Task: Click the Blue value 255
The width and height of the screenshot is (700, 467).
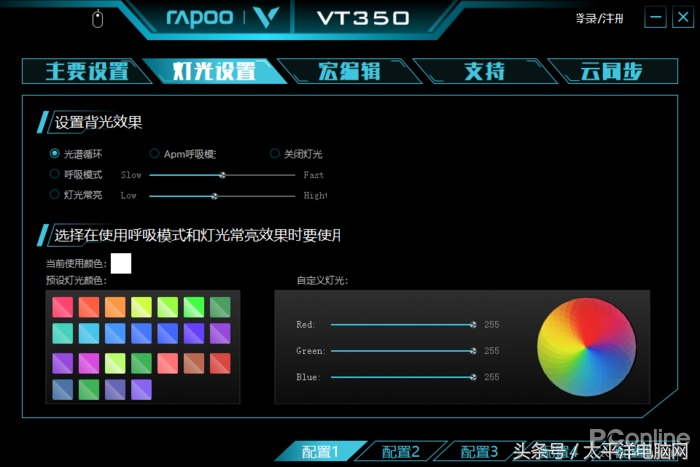Action: coord(492,377)
